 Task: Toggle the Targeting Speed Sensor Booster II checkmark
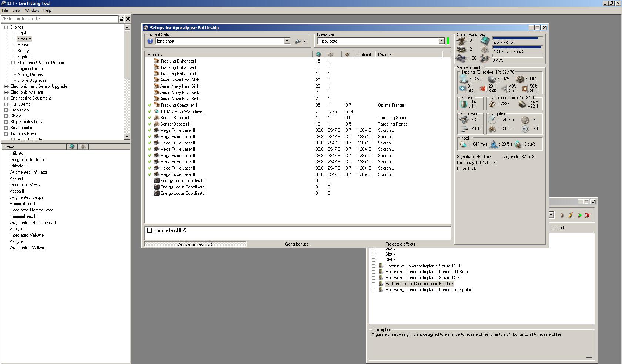150,118
